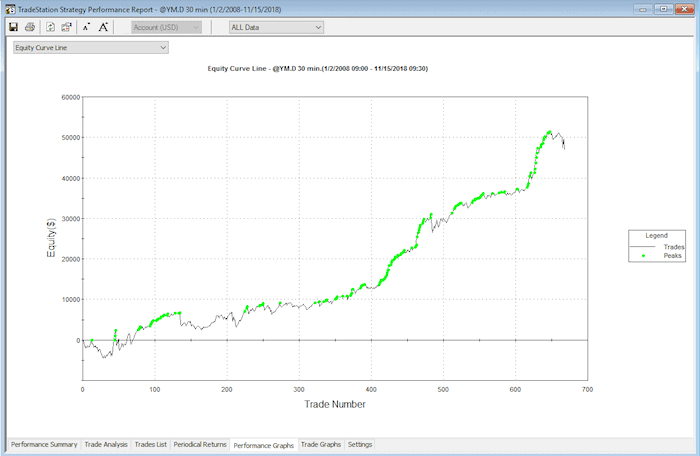Click the Trade Number axis label

tap(335, 404)
